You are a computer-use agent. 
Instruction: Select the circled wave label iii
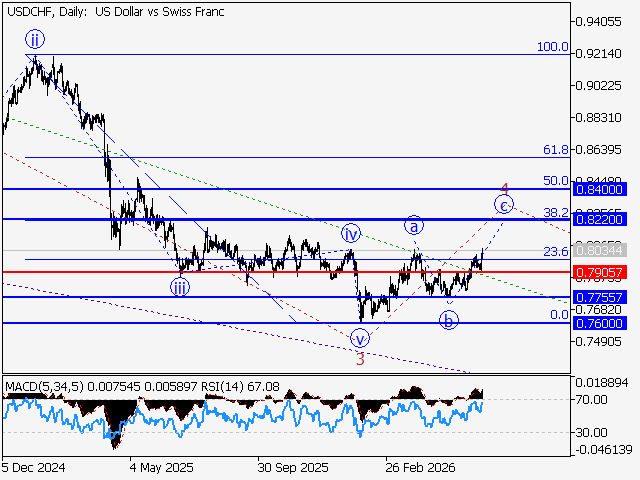(180, 287)
